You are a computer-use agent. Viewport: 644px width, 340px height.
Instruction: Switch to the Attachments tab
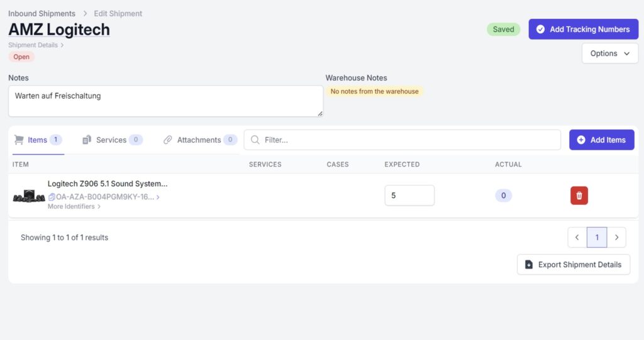(x=200, y=140)
